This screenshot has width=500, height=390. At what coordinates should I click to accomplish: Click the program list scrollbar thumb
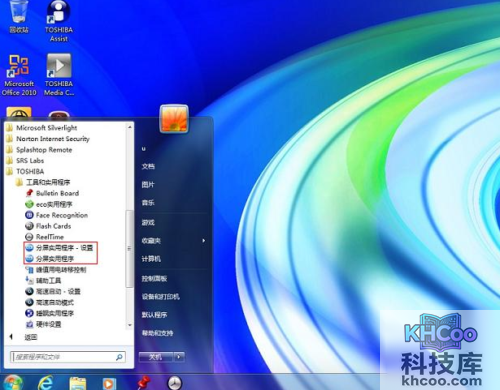(x=129, y=249)
